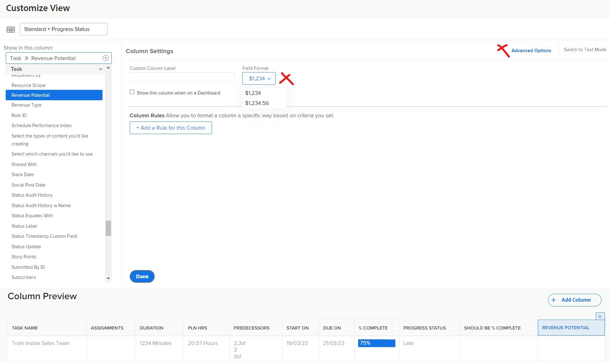Add a Rule for this Column
This screenshot has height=364, width=610.
tap(171, 128)
